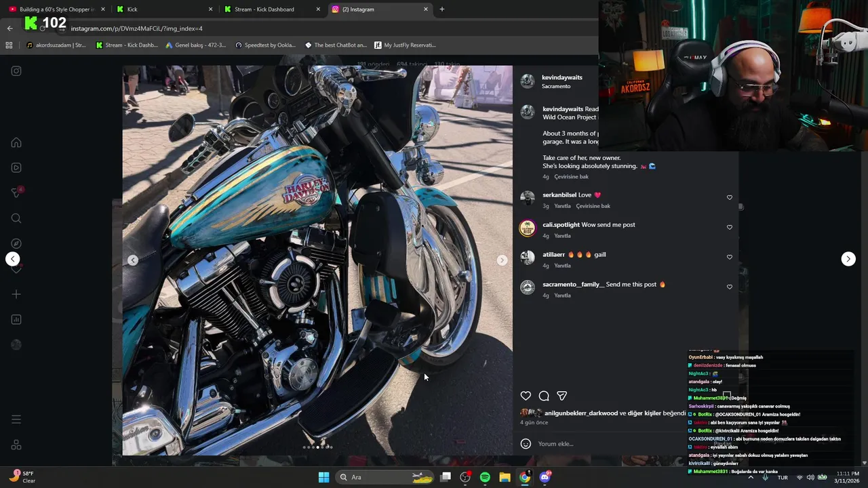Like atillaerr's comment
Image resolution: width=868 pixels, height=488 pixels.
pyautogui.click(x=730, y=257)
